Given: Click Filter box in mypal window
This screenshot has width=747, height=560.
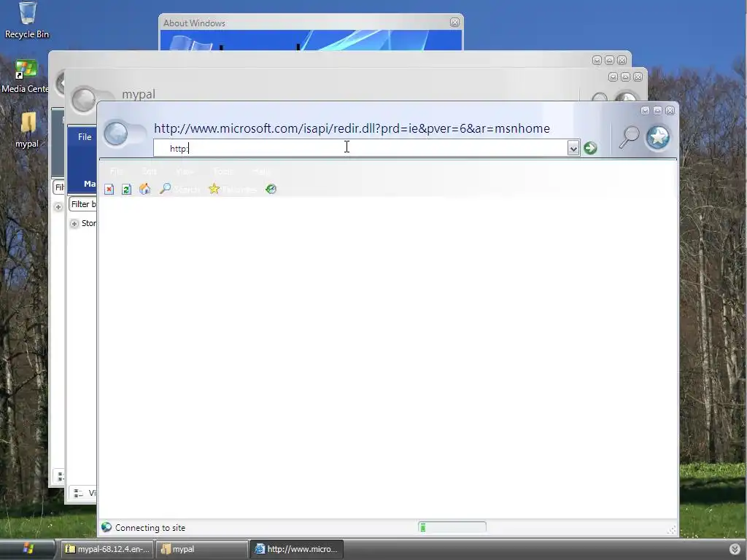Looking at the screenshot, I should pyautogui.click(x=83, y=204).
